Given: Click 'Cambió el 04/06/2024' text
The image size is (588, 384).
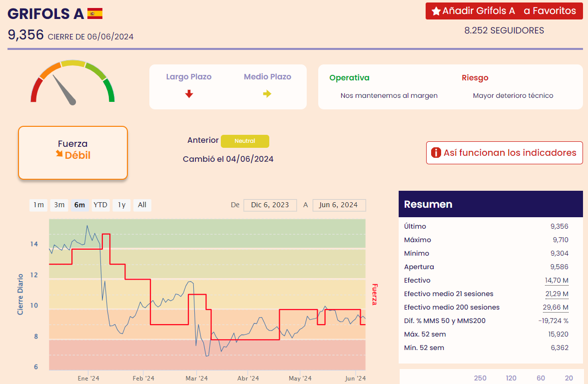Looking at the screenshot, I should click(x=228, y=159).
